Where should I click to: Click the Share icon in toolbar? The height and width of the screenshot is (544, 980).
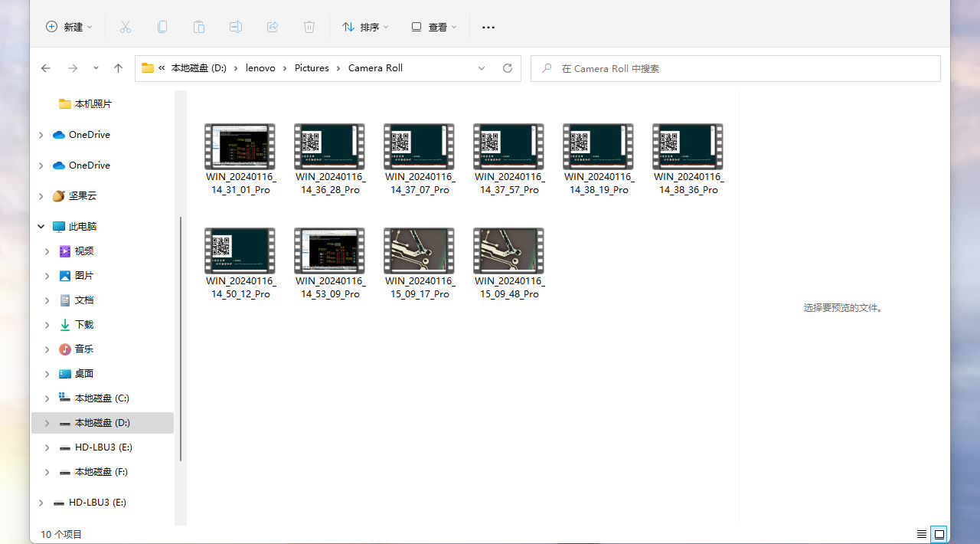point(273,27)
